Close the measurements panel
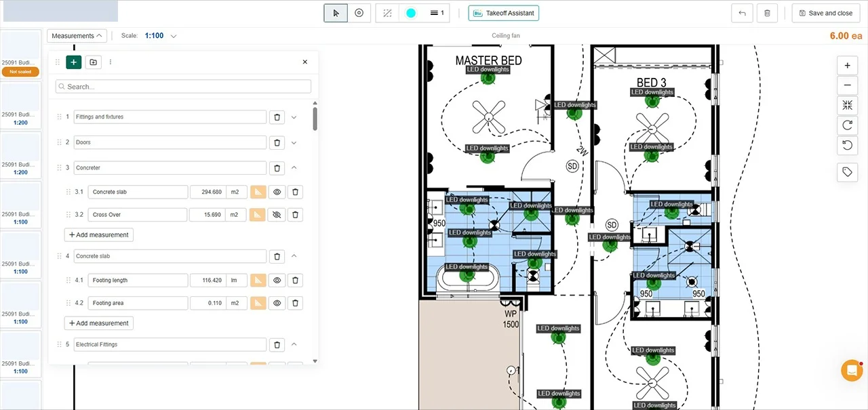 click(304, 62)
